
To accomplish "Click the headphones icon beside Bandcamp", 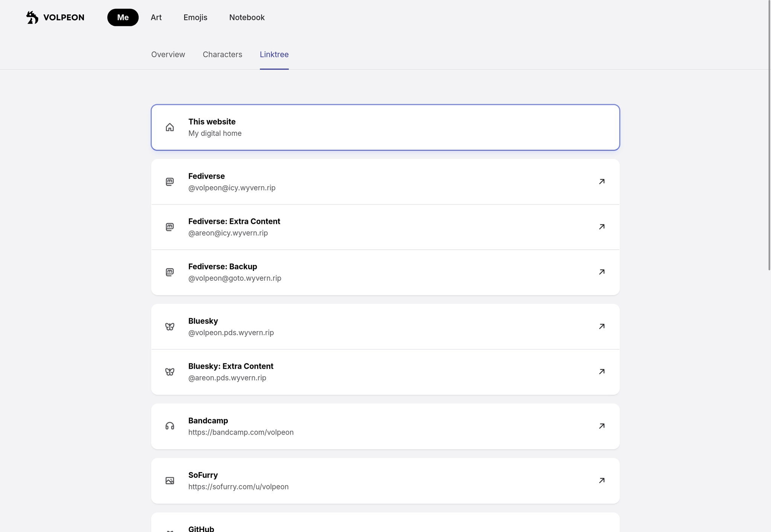I will pos(170,426).
